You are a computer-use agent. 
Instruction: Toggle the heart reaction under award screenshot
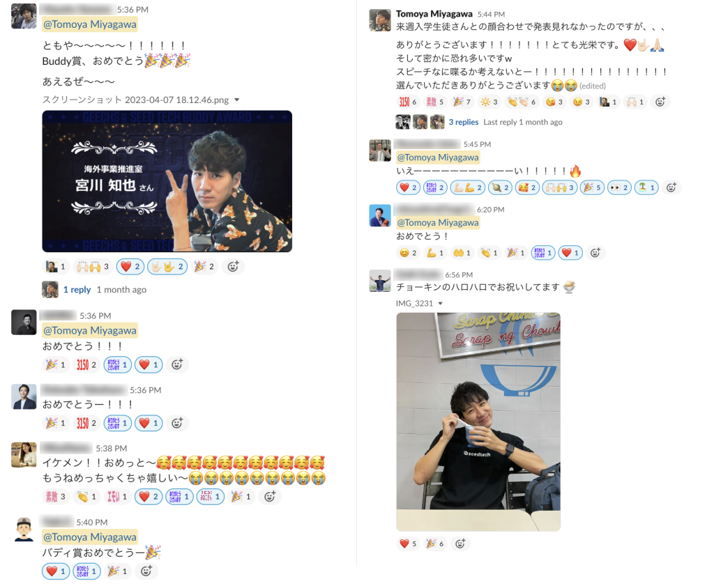(x=130, y=267)
